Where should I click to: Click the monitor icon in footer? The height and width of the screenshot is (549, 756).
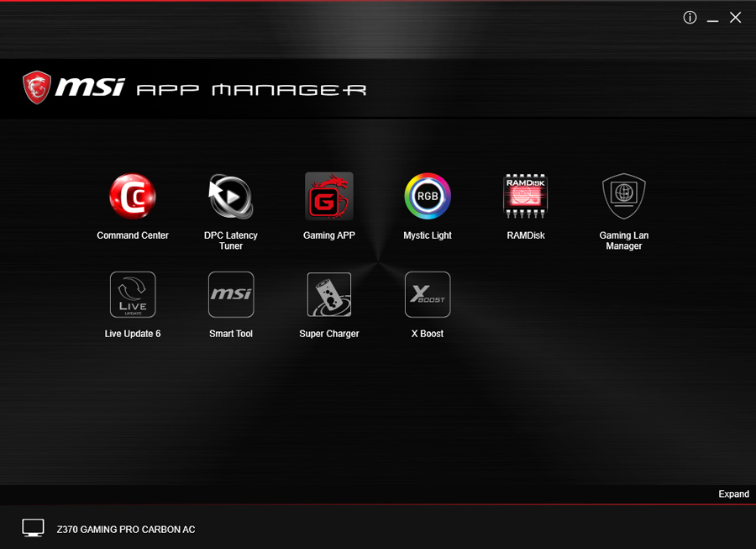point(34,528)
